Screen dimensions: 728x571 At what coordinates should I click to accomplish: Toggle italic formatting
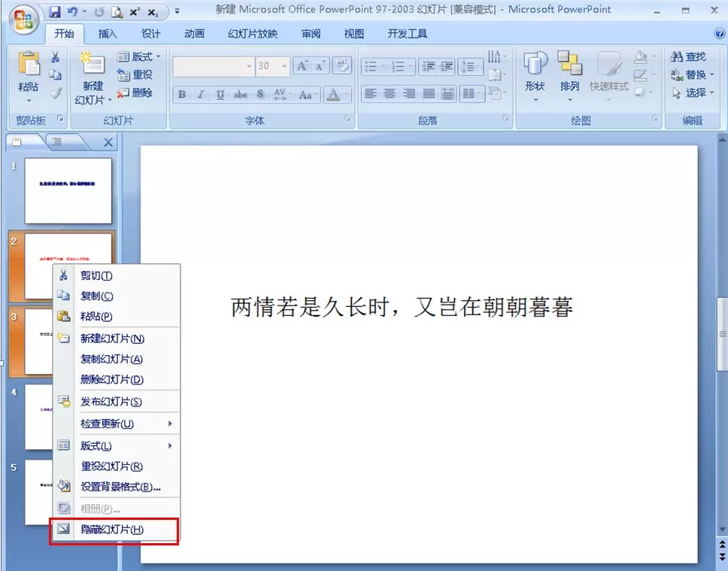tap(201, 94)
